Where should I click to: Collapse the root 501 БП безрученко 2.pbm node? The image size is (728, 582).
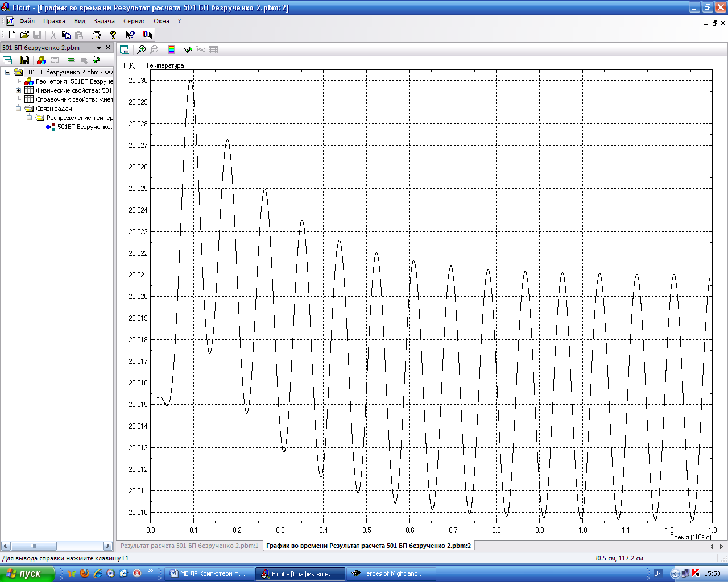[x=7, y=72]
